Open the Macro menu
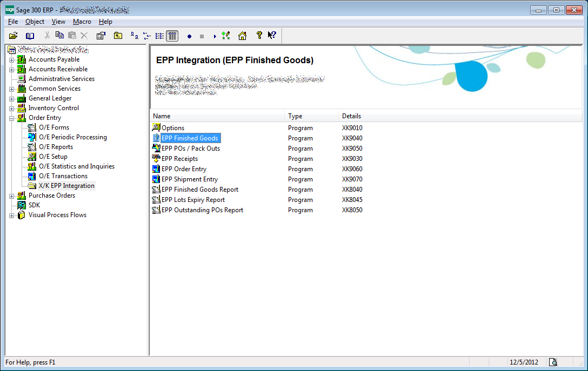 pyautogui.click(x=82, y=22)
